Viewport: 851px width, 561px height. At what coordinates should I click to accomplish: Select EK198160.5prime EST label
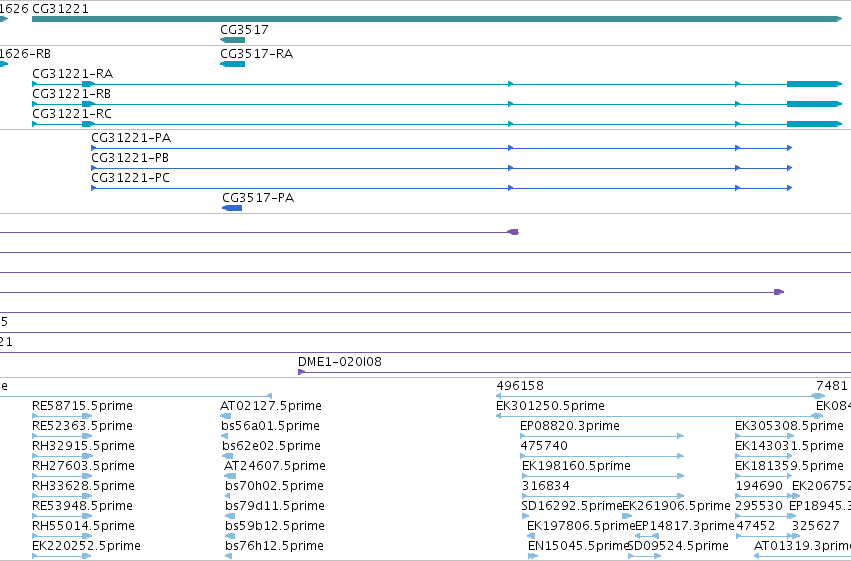[576, 466]
